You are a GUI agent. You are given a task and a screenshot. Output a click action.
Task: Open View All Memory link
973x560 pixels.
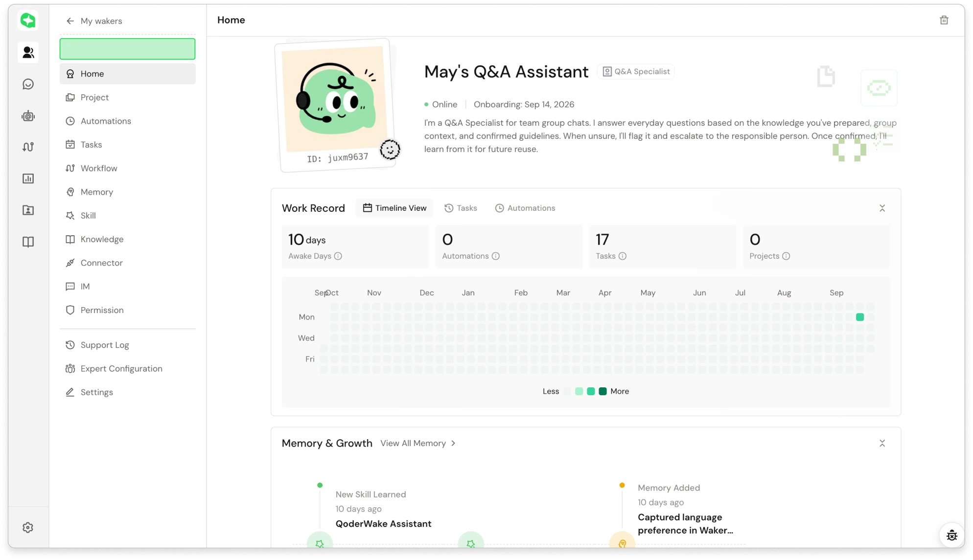pyautogui.click(x=418, y=443)
